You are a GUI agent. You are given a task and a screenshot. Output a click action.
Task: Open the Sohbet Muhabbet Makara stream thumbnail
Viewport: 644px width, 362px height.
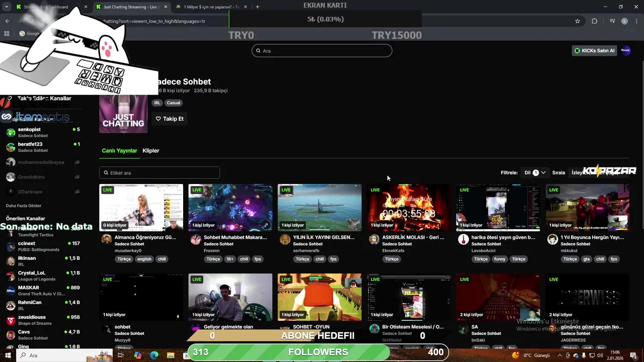[230, 207]
